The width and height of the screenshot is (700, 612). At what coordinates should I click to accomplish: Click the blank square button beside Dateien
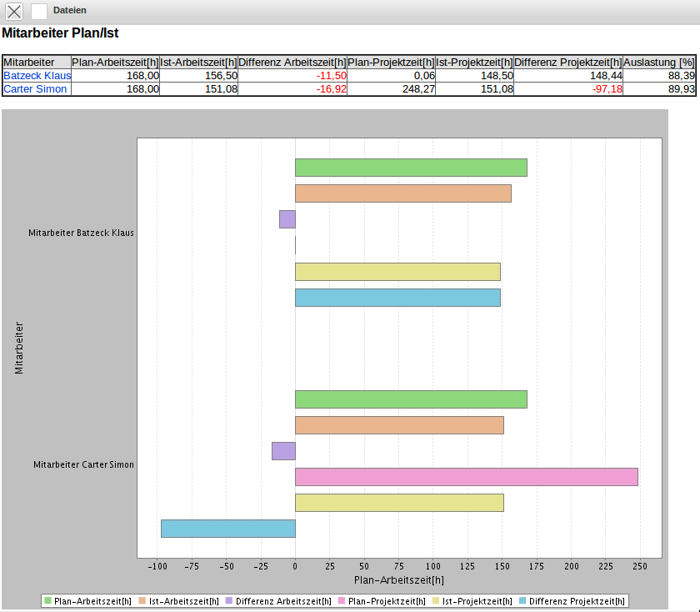(x=39, y=11)
